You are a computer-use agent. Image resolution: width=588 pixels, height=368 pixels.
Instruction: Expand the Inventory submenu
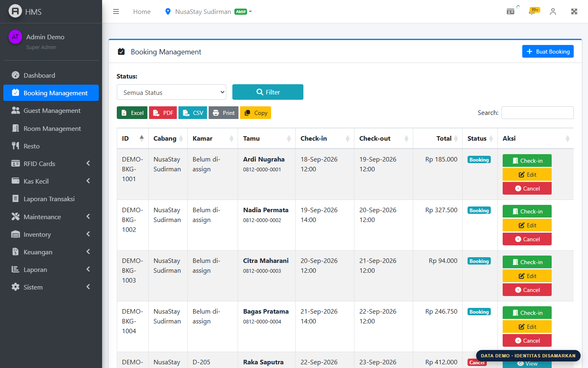tap(51, 234)
